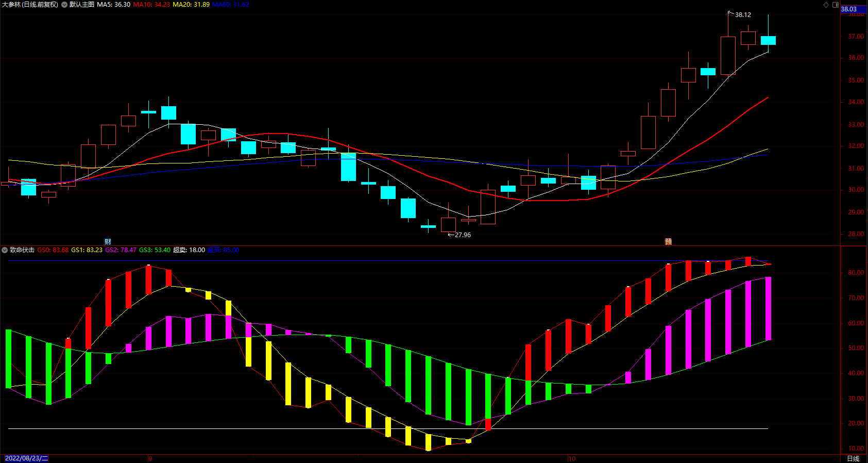The width and height of the screenshot is (868, 463).
Task: Click the 日线 period button at bottom right
Action: 853,458
